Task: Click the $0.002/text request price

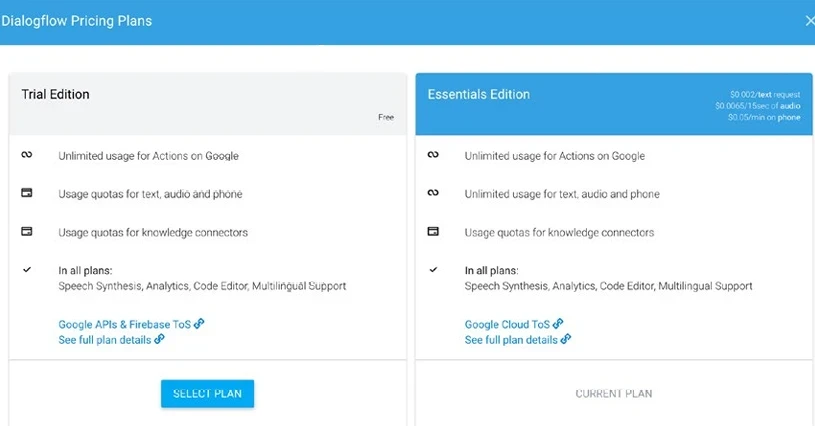Action: click(765, 95)
